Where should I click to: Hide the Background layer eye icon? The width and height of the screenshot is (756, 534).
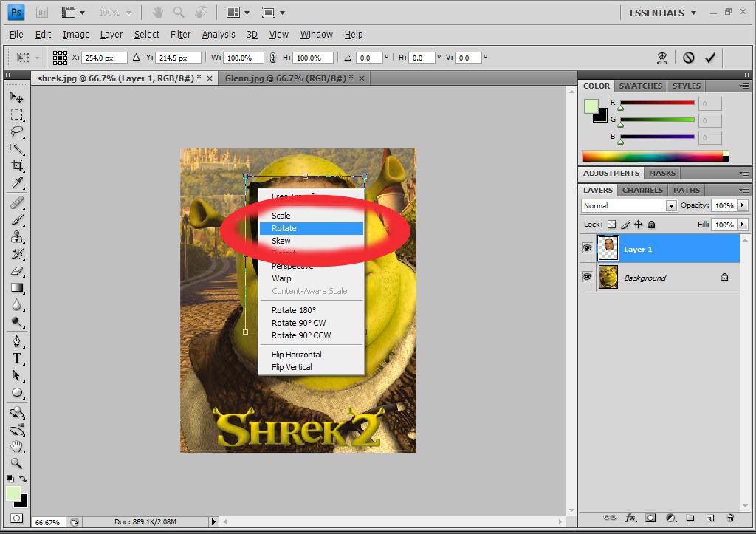(x=587, y=278)
